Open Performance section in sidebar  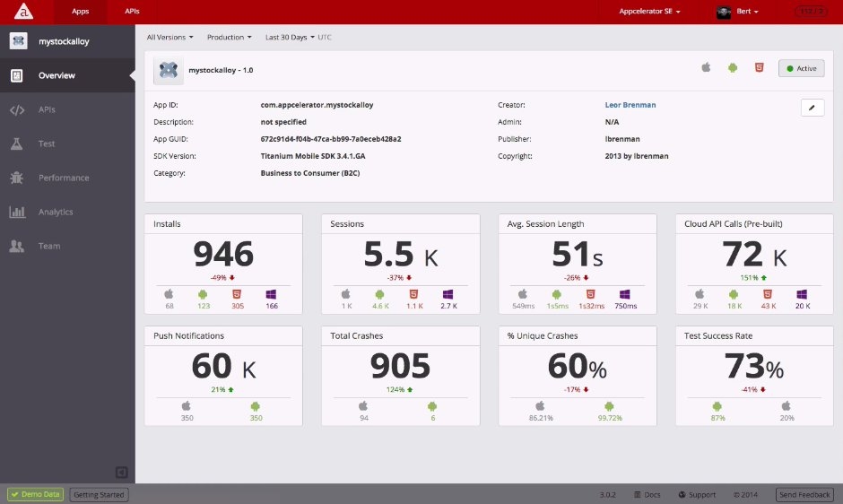pyautogui.click(x=67, y=178)
